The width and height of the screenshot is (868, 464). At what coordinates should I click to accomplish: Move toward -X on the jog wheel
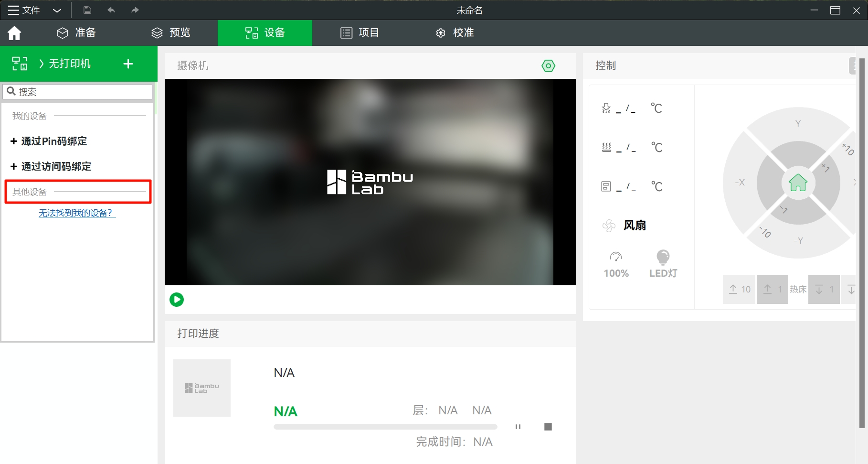click(x=740, y=183)
